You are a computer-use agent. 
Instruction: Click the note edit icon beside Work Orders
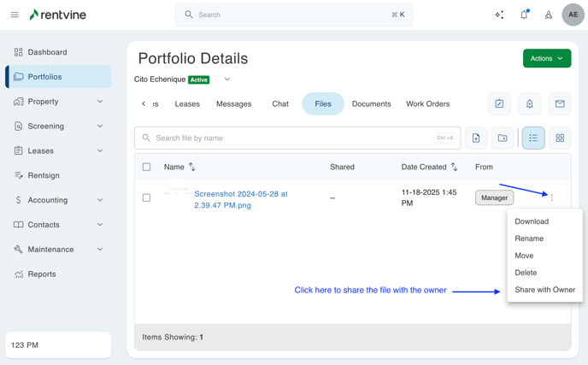point(499,103)
